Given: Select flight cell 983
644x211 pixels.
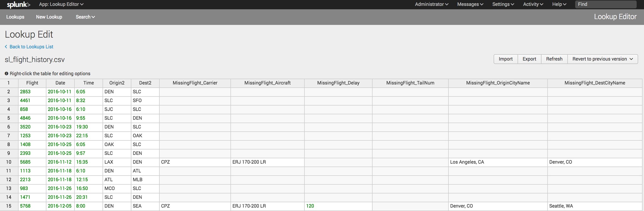Looking at the screenshot, I should [x=32, y=189].
